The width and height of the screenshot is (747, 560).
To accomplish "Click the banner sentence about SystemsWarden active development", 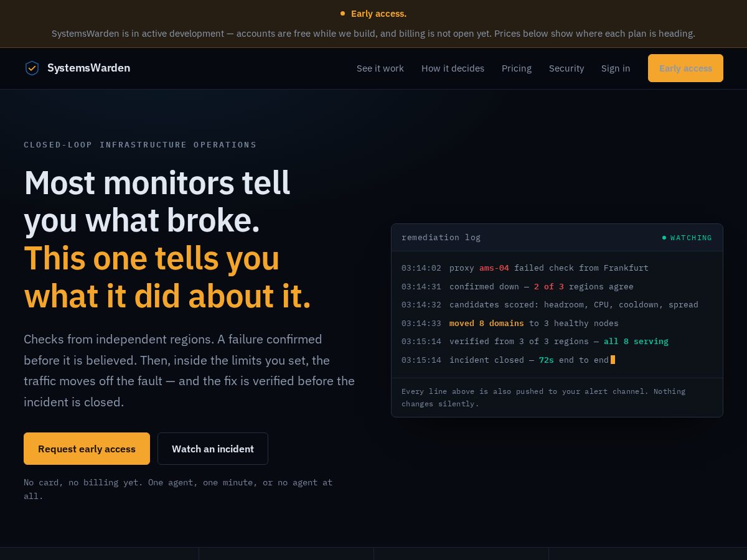I will (x=374, y=34).
